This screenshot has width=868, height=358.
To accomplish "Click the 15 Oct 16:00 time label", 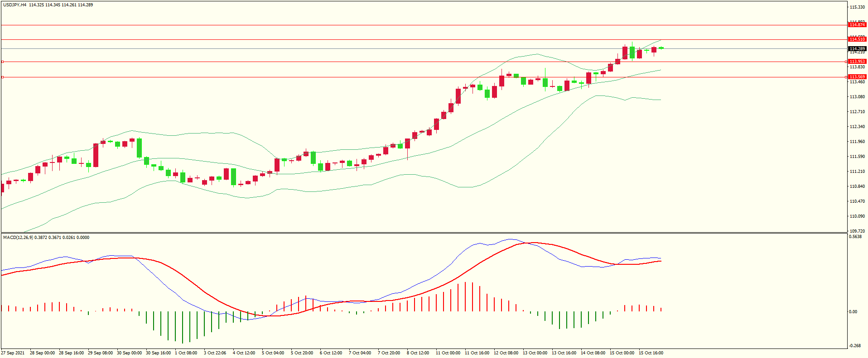I will click(x=651, y=353).
